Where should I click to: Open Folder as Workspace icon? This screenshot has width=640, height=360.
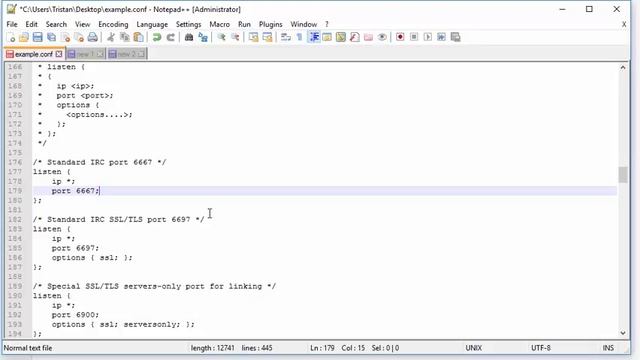368,38
